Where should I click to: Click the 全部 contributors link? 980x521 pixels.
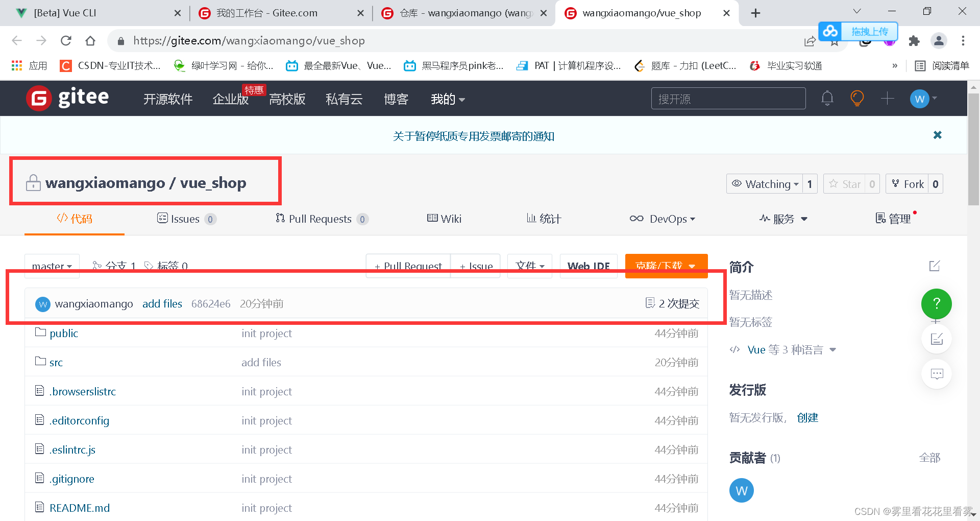929,458
